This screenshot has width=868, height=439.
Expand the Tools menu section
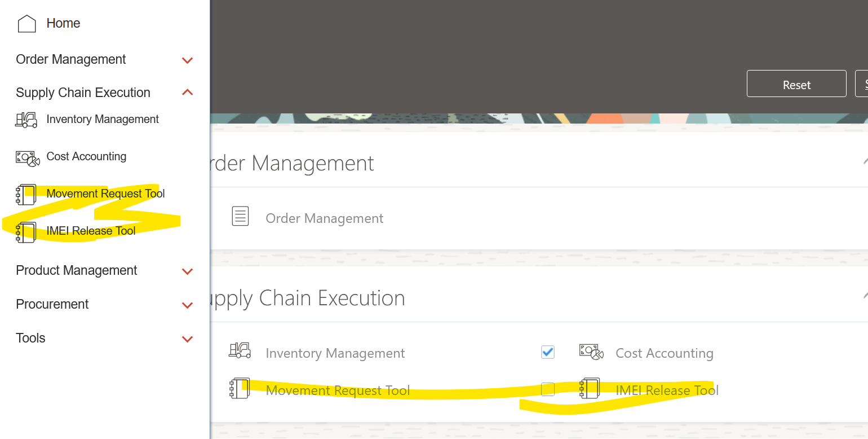pos(187,339)
